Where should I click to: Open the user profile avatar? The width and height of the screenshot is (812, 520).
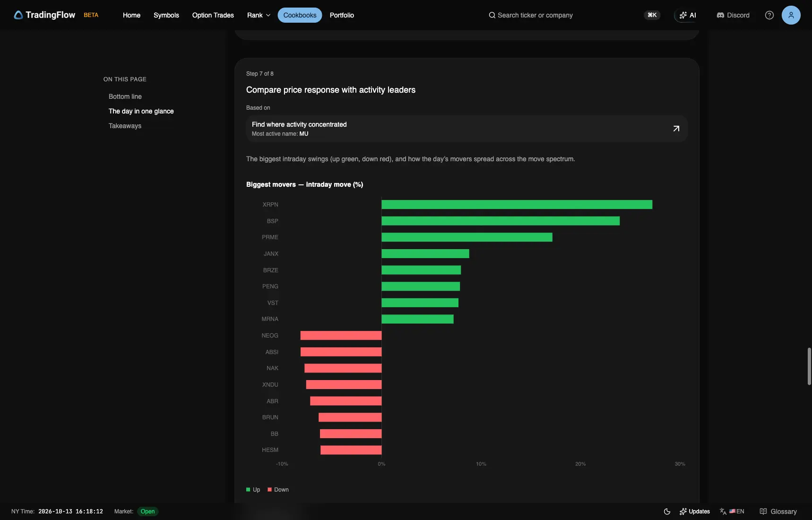click(x=791, y=15)
